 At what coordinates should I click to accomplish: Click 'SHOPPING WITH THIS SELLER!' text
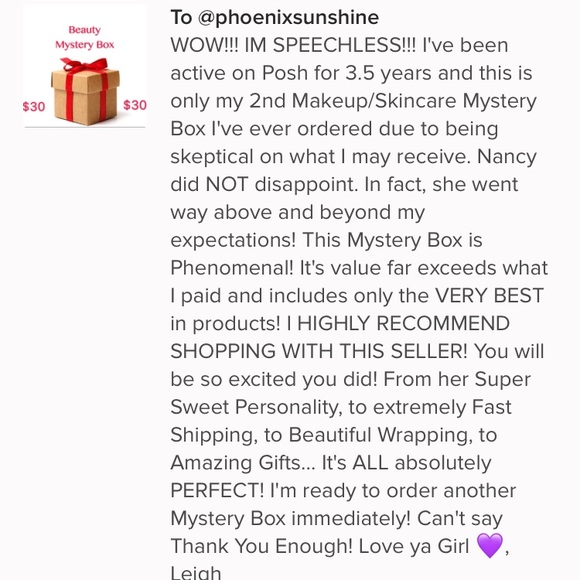tap(319, 351)
